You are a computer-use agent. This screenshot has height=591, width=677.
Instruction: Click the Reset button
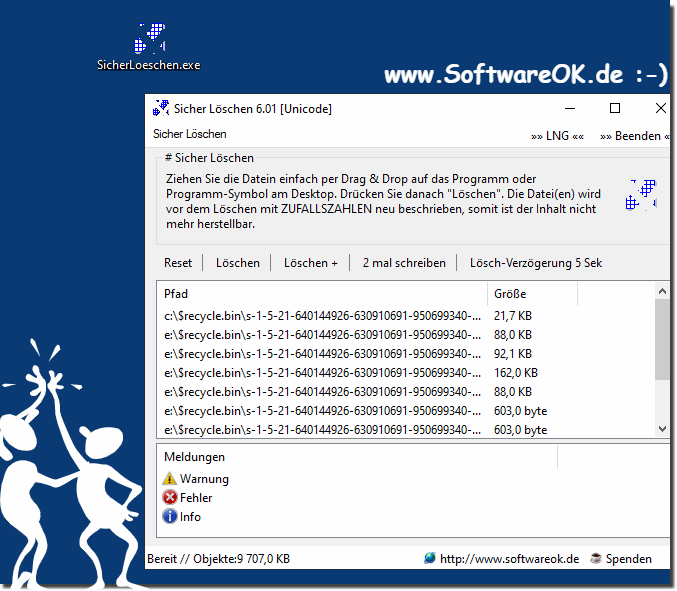click(178, 263)
